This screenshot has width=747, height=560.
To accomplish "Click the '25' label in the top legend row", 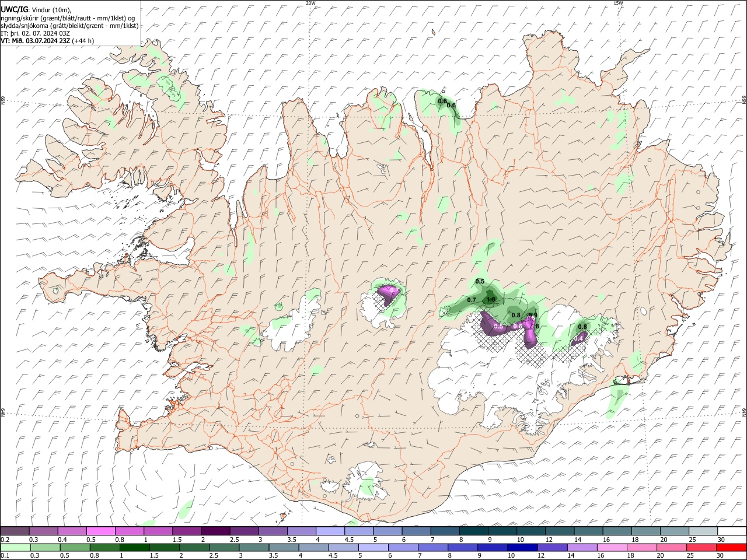I will tap(692, 540).
